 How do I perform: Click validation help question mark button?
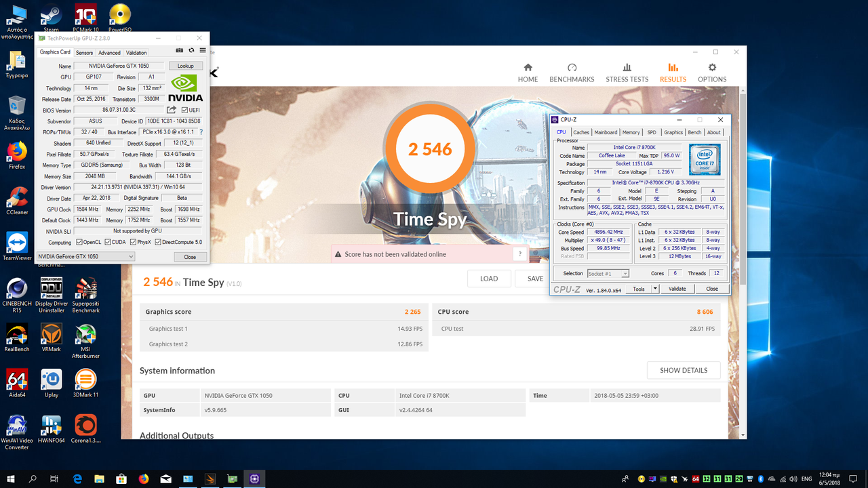click(x=520, y=254)
